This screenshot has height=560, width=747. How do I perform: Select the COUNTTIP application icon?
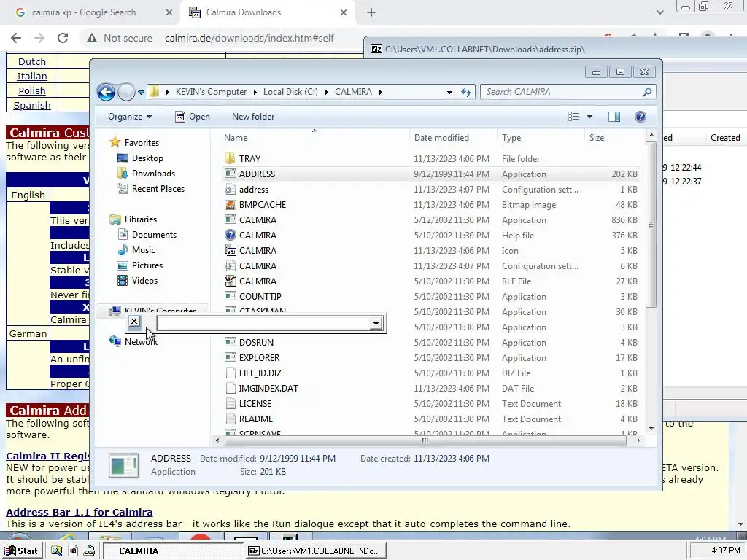pyautogui.click(x=230, y=296)
